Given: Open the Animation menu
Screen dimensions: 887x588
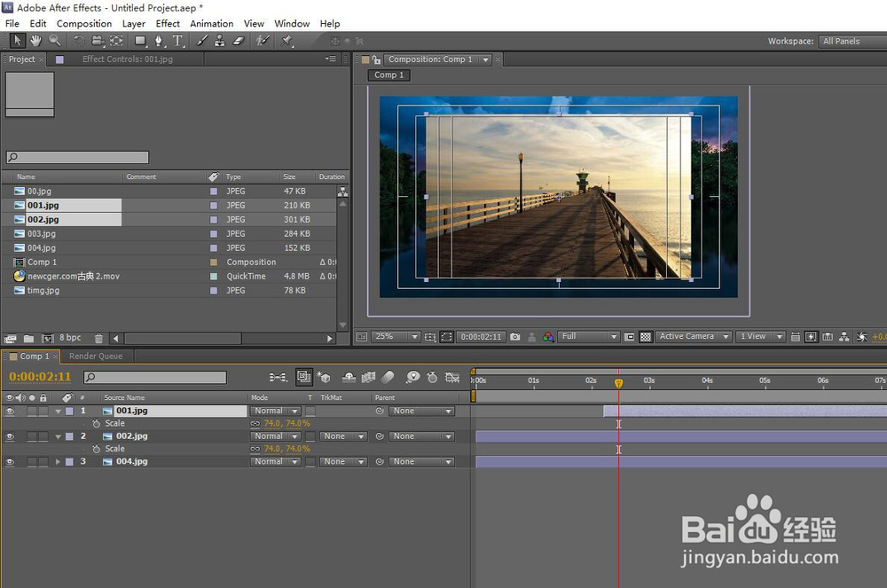Looking at the screenshot, I should pyautogui.click(x=211, y=24).
